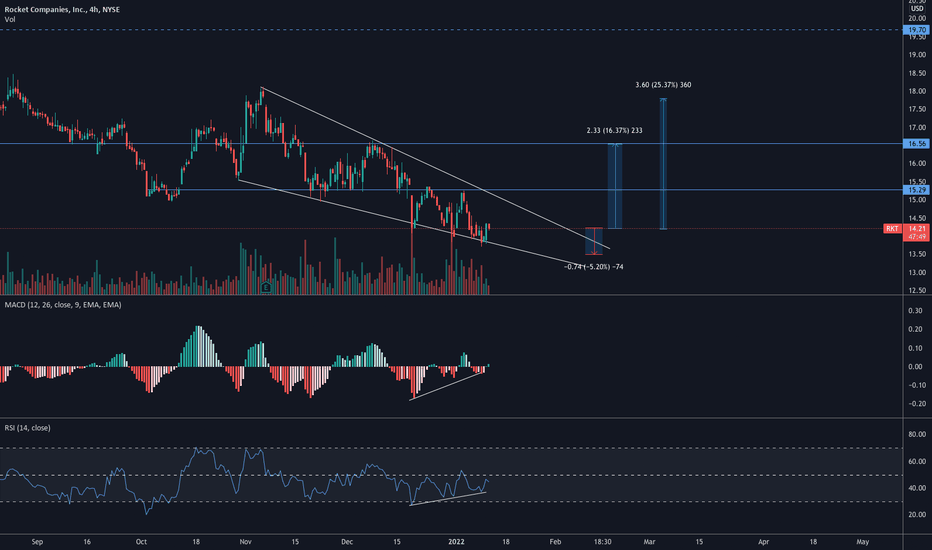Screen dimensions: 932x550
Task: Click the 'Vol' indicator label
Action: click(10, 20)
